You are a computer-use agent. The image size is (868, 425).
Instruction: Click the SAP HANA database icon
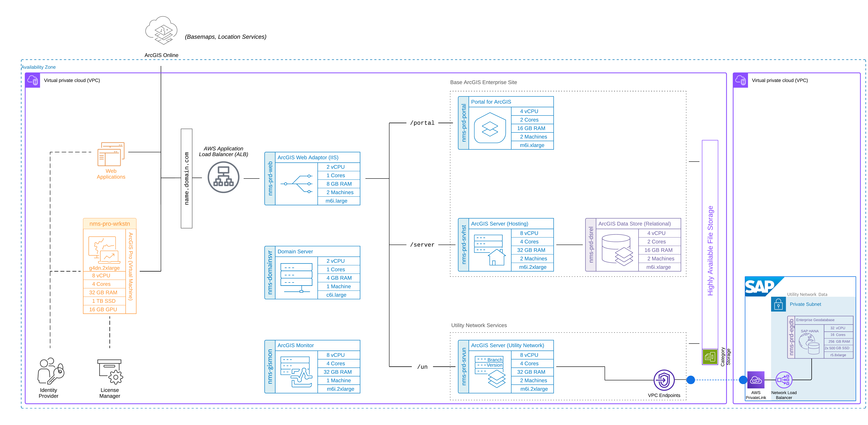click(809, 343)
